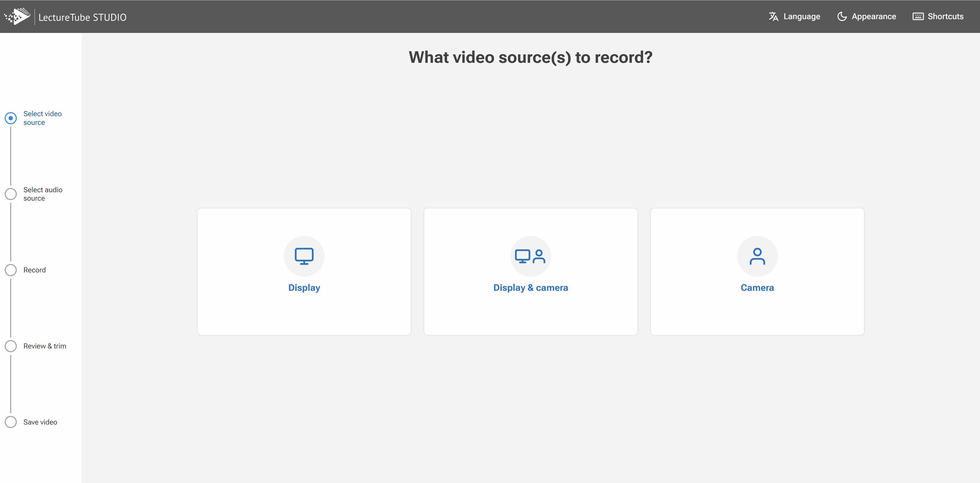
Task: Click the LectureTube STUDIO title text
Action: click(x=82, y=17)
